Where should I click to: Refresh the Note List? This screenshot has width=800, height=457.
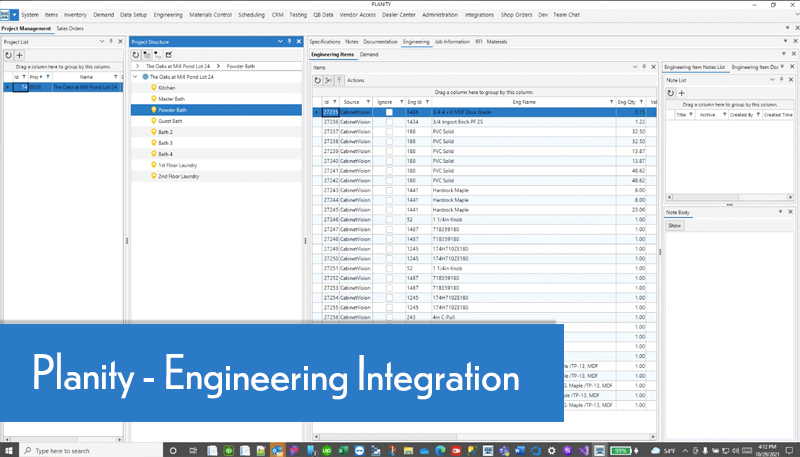[x=670, y=93]
